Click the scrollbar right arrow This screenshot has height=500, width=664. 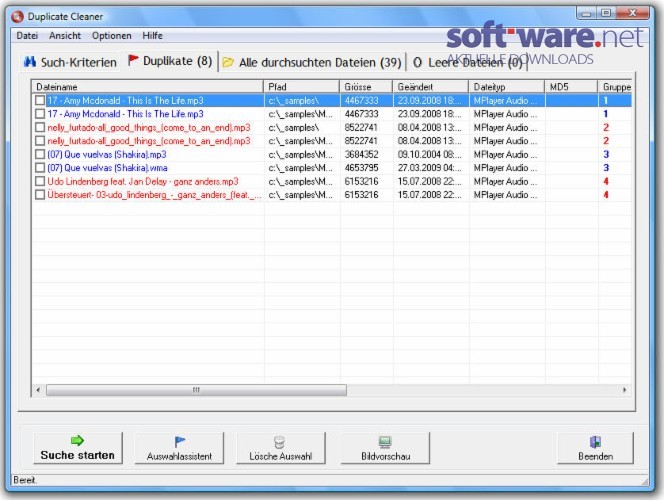625,390
